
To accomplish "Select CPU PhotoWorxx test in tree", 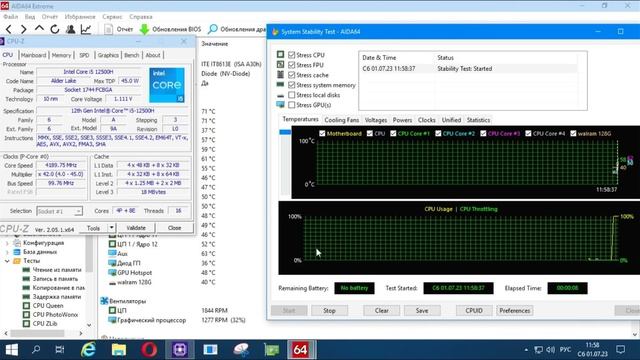I will point(56,314).
